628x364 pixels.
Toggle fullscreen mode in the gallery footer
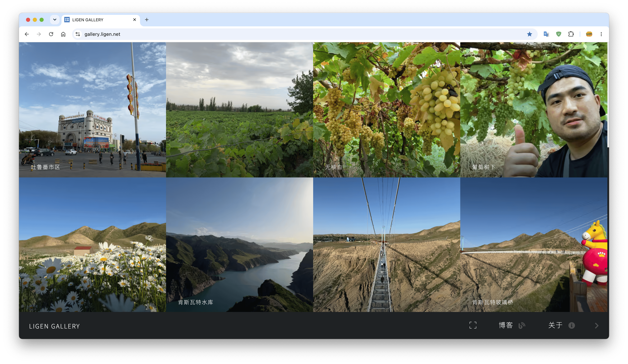tap(473, 325)
